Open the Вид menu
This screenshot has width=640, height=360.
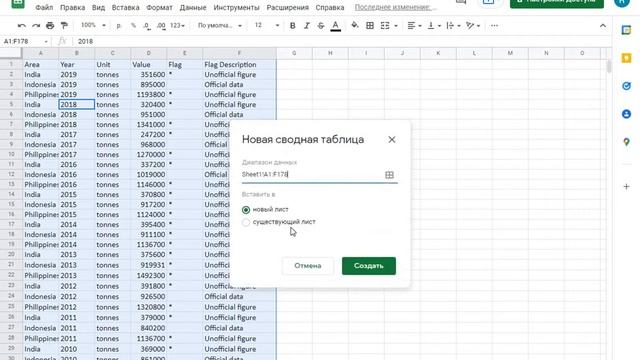(98, 7)
